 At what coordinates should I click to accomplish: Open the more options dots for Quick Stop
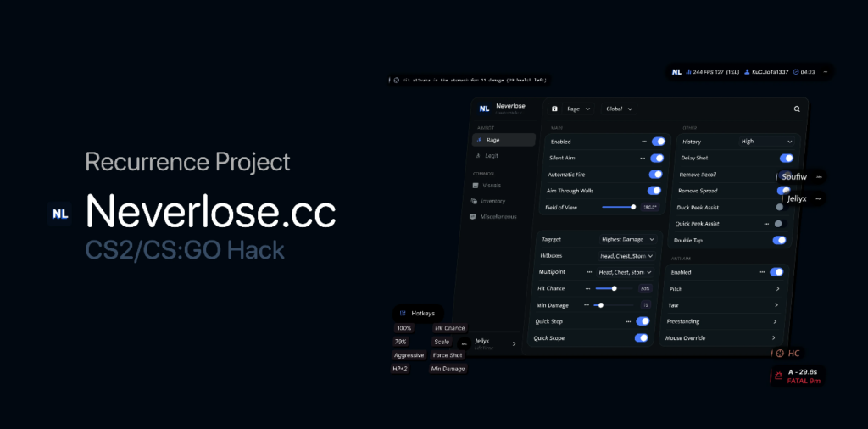[628, 321]
